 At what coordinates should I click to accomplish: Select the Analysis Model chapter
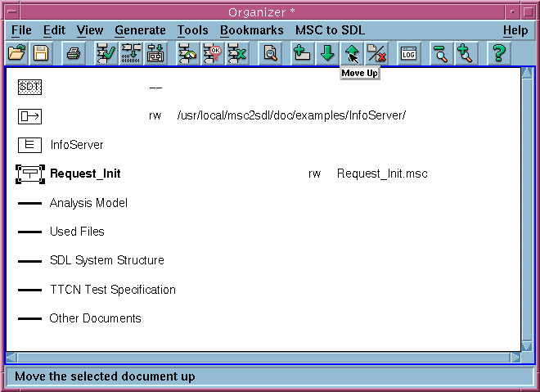pos(88,203)
